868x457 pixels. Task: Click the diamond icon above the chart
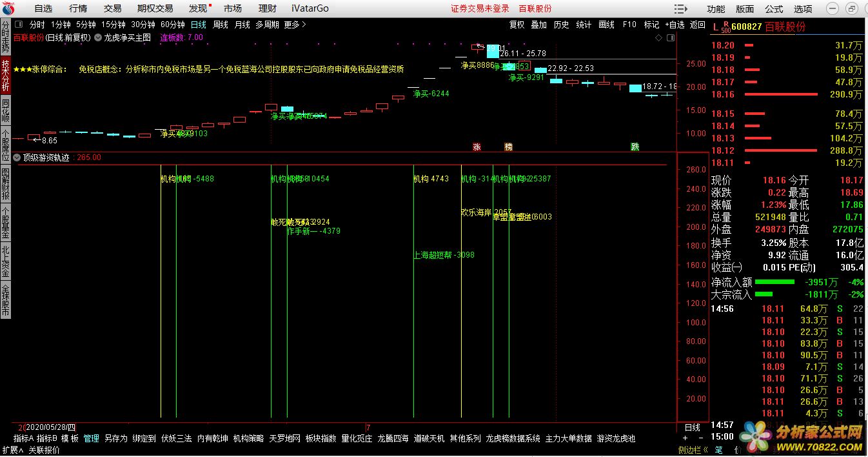tap(658, 37)
